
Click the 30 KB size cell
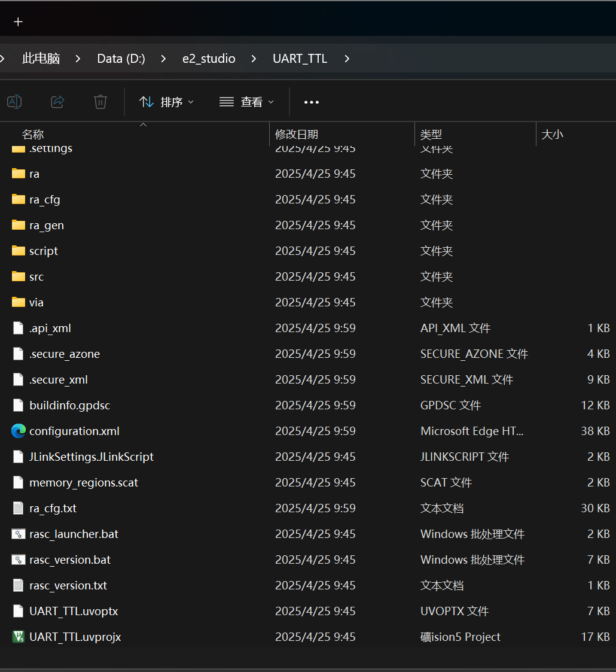(595, 508)
